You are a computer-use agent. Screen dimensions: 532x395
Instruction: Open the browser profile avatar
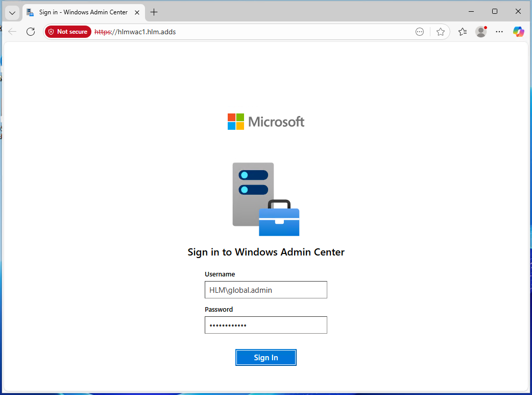[x=480, y=32]
